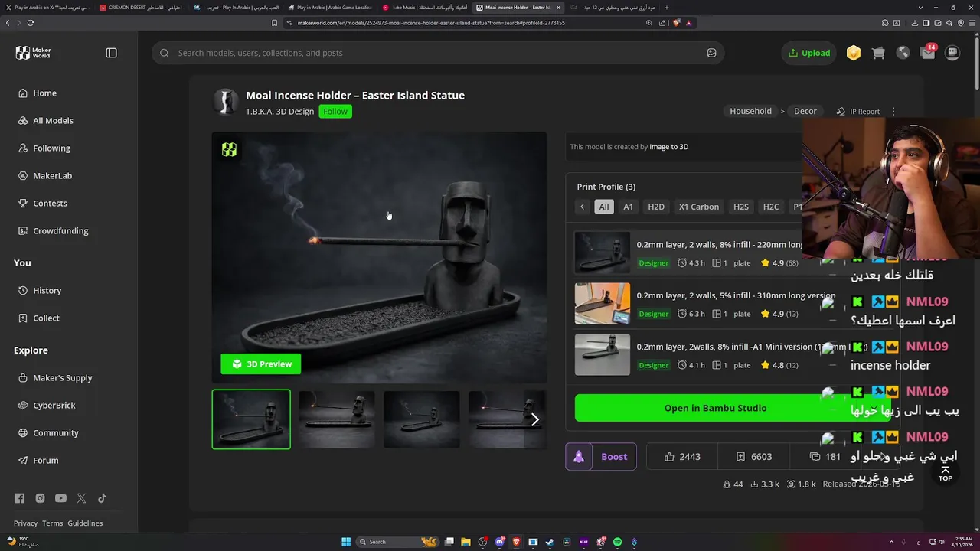Click the Boost button
Viewport: 980px width, 551px height.
(614, 457)
